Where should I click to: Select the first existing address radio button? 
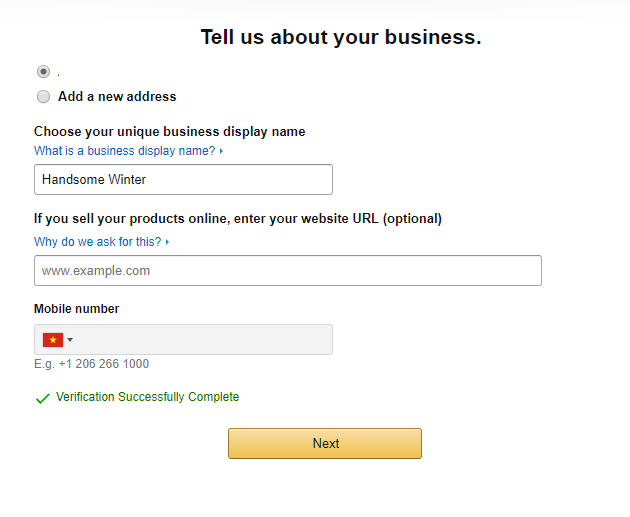pos(43,72)
